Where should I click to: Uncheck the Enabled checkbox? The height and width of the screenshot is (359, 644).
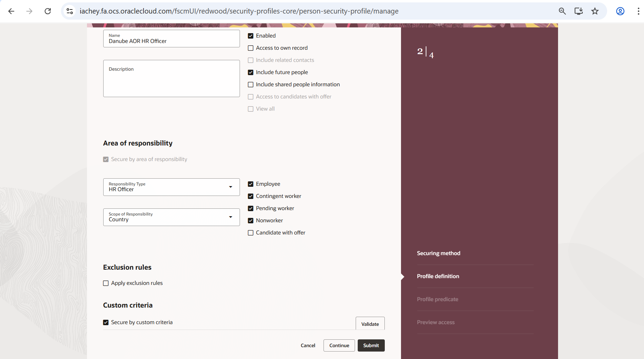tap(250, 36)
